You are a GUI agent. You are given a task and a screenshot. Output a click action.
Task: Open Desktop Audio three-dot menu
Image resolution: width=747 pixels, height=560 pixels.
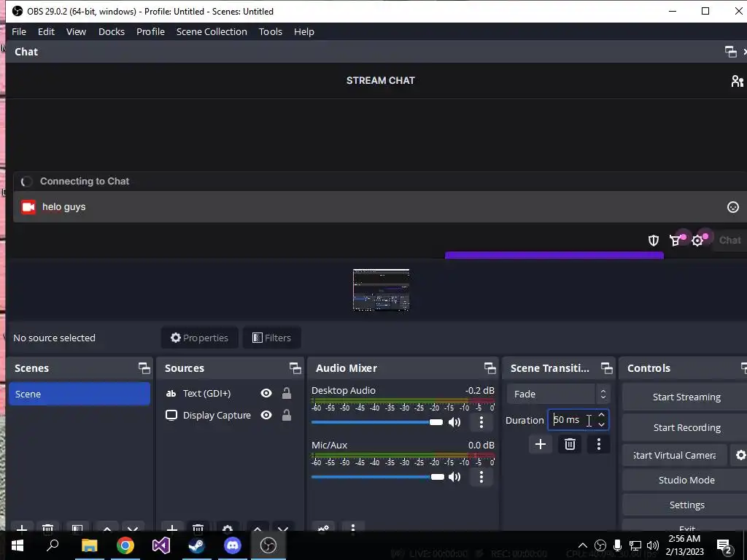481,422
